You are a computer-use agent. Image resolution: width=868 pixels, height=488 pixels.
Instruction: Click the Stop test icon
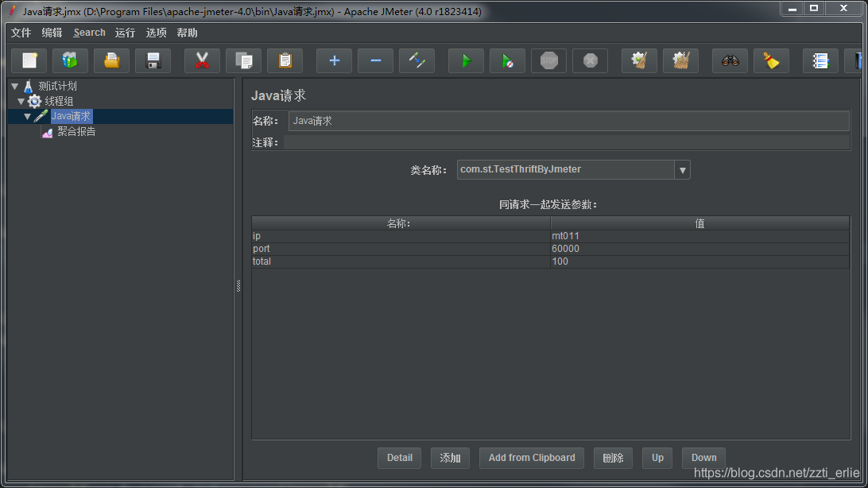pyautogui.click(x=548, y=60)
